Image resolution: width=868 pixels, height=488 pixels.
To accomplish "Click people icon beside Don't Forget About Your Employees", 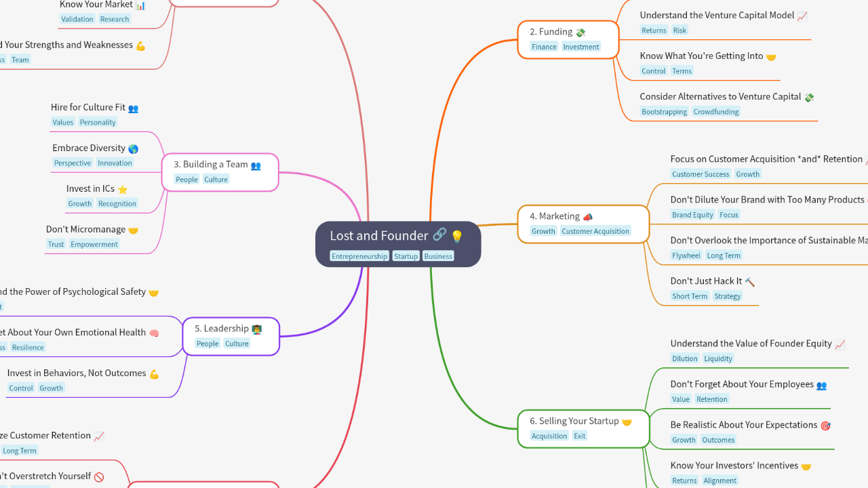I will coord(821,384).
